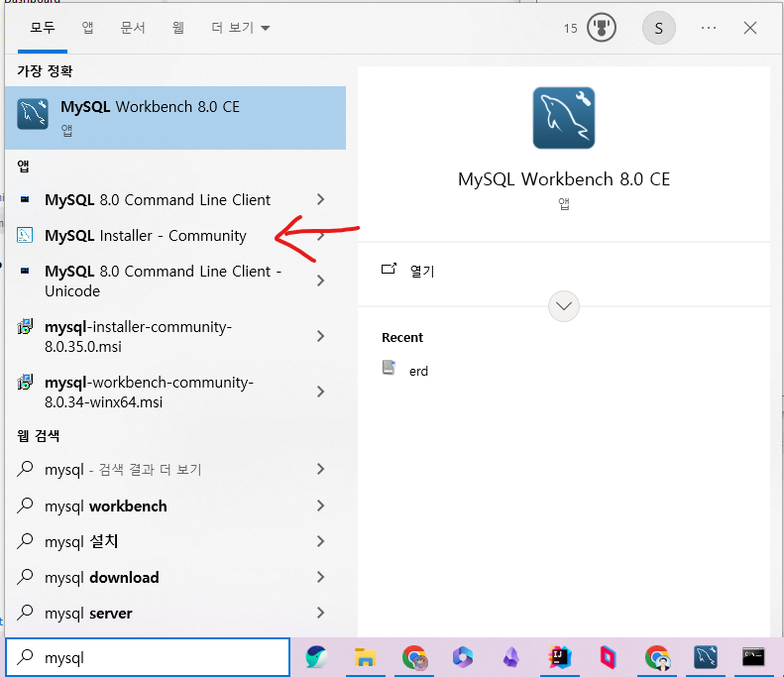Expand chevron for mysql download suggestion

320,577
